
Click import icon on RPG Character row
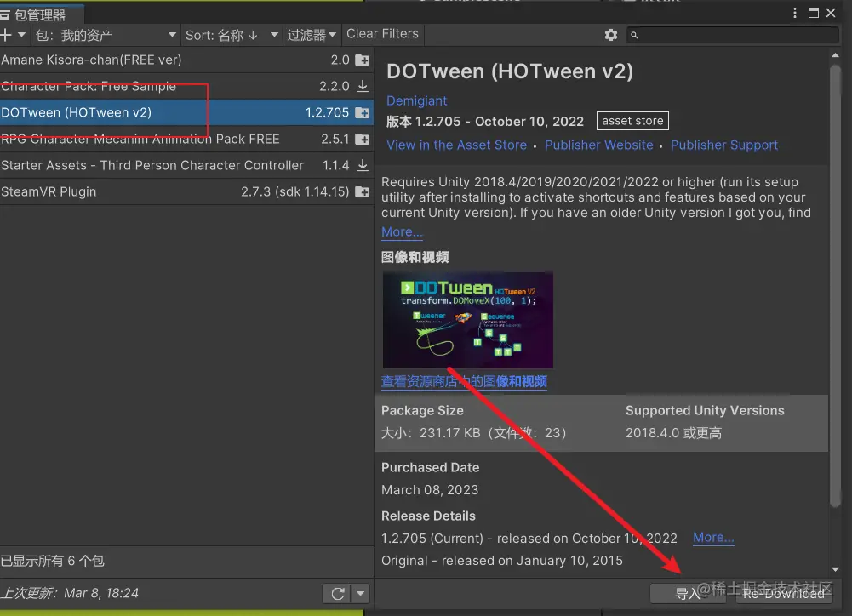363,140
